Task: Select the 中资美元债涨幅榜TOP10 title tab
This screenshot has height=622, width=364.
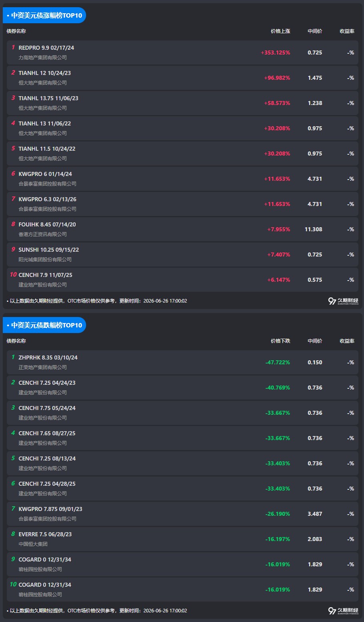Action: pyautogui.click(x=44, y=15)
